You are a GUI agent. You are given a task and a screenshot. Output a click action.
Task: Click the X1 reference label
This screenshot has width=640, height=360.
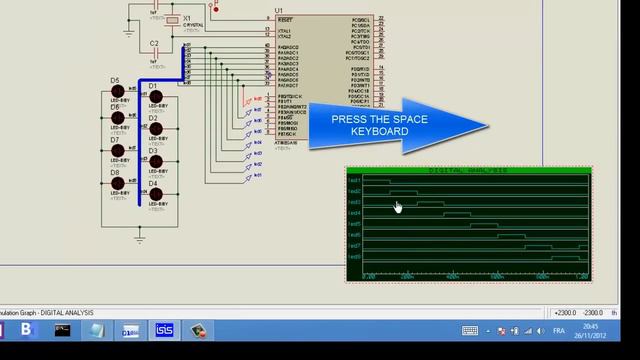(x=187, y=18)
